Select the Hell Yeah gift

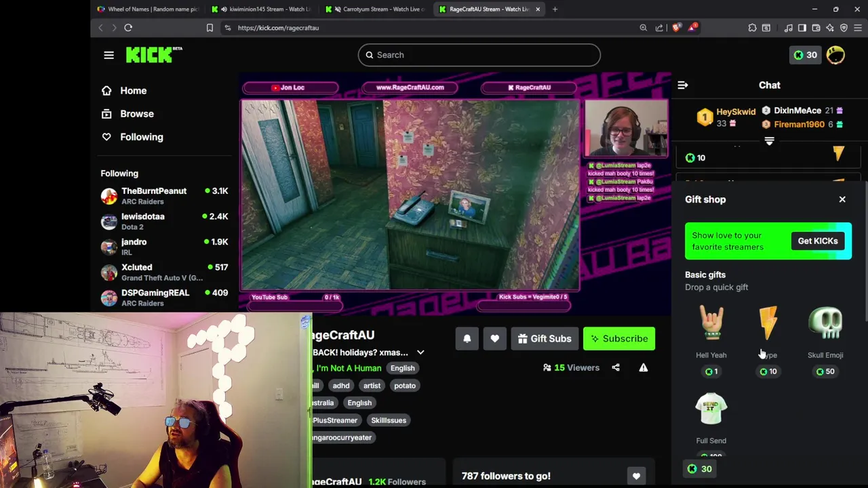(x=711, y=340)
